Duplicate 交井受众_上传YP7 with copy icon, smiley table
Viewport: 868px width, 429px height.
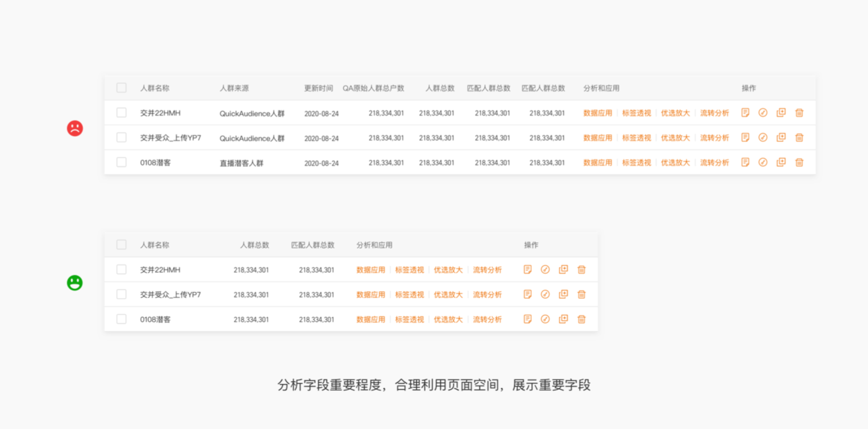click(563, 295)
